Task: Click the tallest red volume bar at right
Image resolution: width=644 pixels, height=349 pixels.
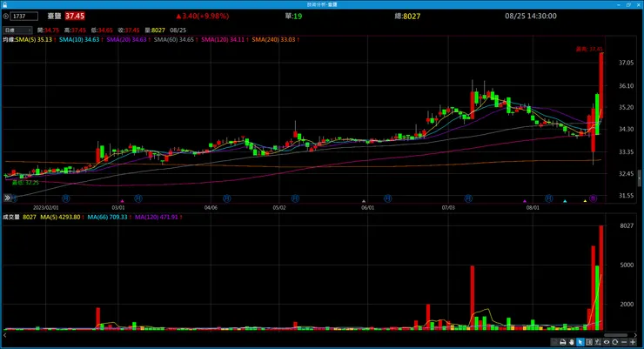Action: pos(601,278)
